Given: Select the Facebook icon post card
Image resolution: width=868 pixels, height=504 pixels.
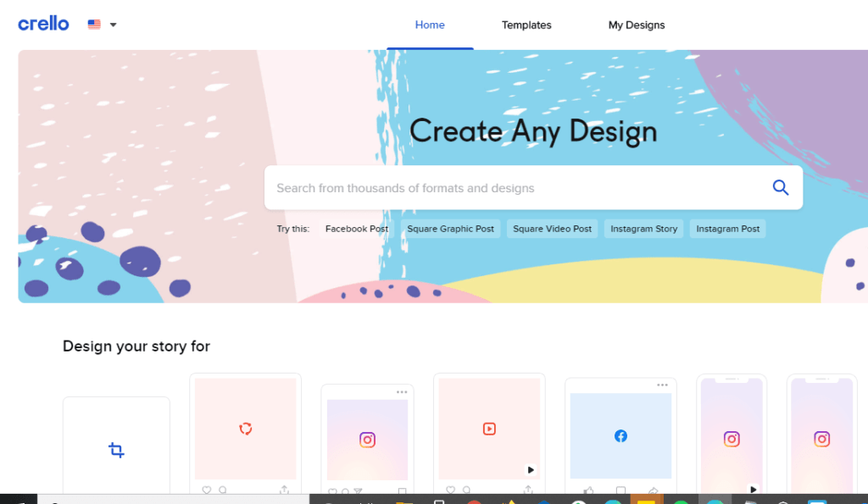Looking at the screenshot, I should click(620, 436).
